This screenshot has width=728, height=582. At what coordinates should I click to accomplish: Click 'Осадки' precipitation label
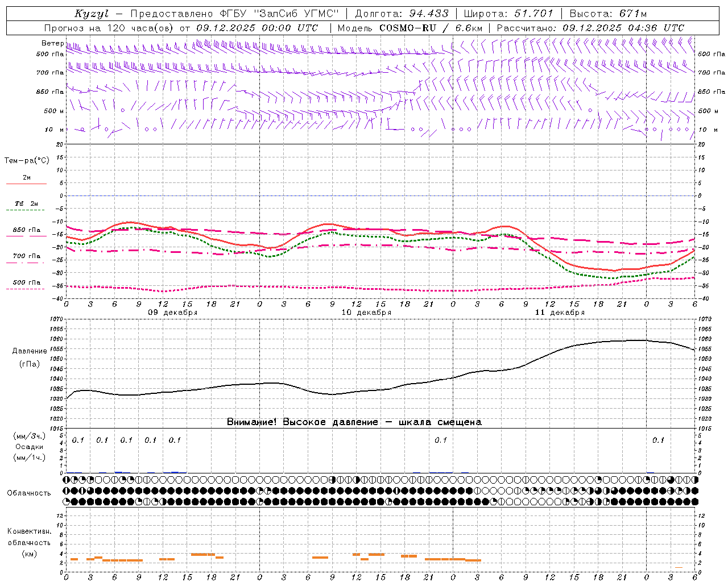click(x=30, y=447)
